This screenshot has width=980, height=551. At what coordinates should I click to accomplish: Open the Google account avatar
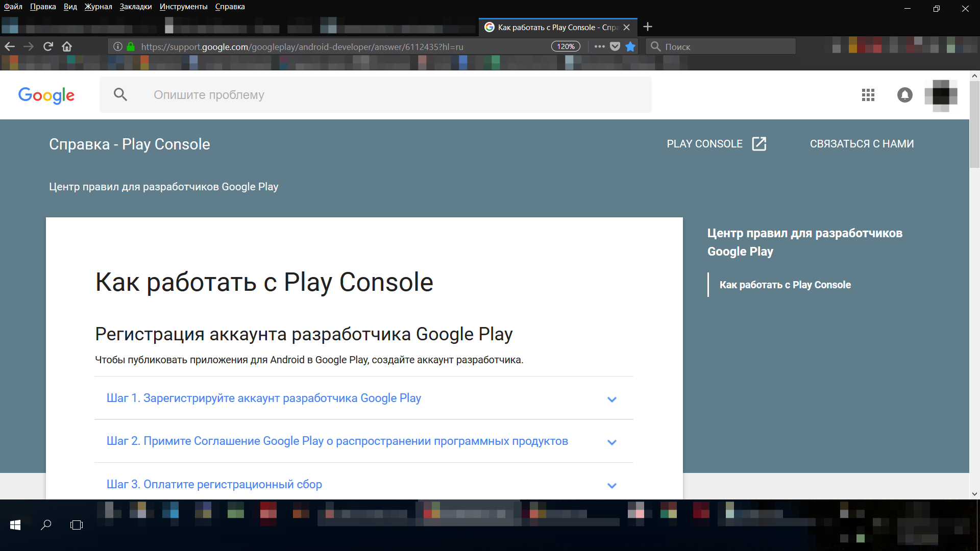click(x=941, y=95)
